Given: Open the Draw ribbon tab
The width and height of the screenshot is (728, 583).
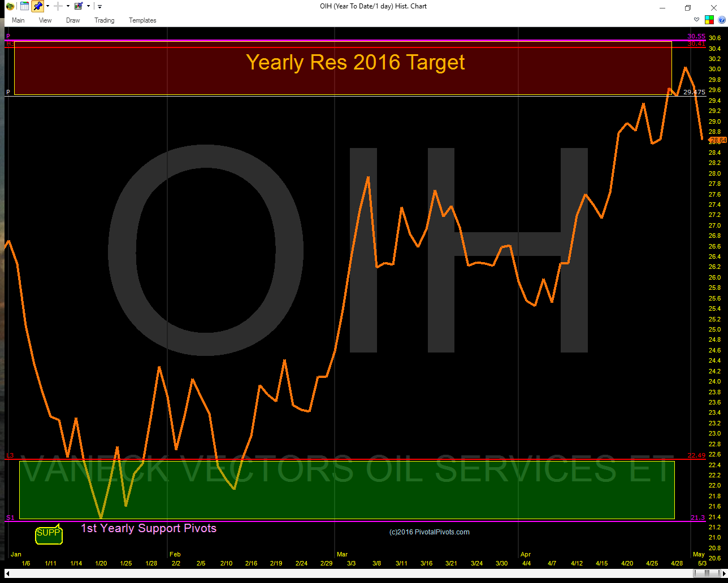Looking at the screenshot, I should (x=73, y=20).
